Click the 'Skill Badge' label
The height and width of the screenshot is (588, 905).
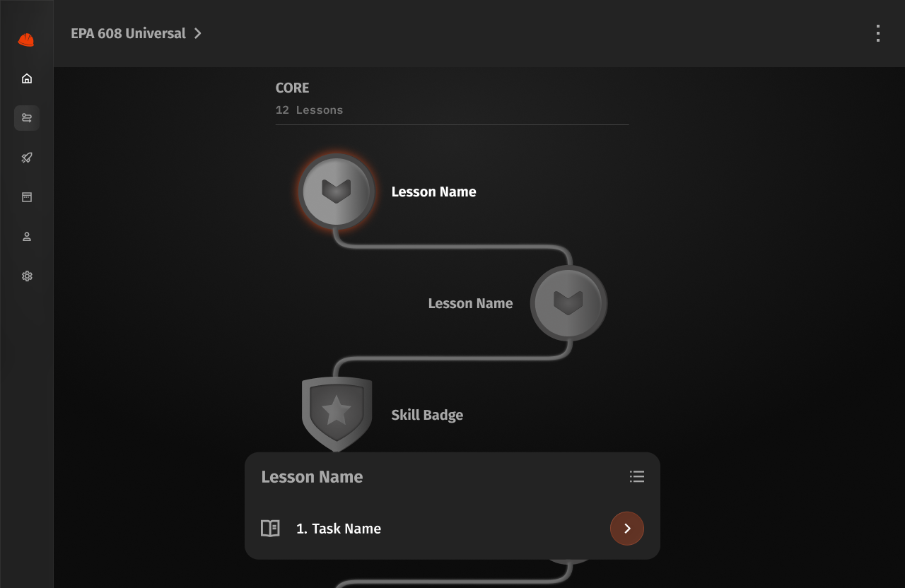(427, 415)
